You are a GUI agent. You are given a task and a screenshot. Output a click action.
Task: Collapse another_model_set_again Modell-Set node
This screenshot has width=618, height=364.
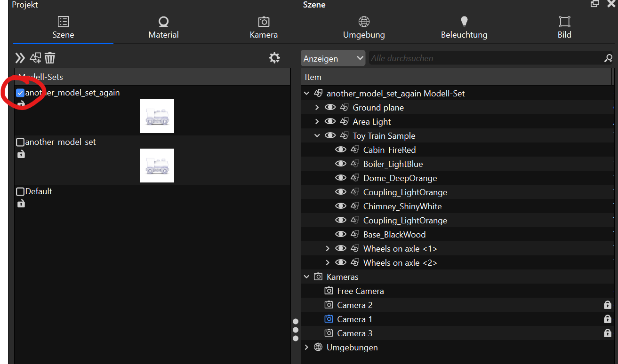307,94
